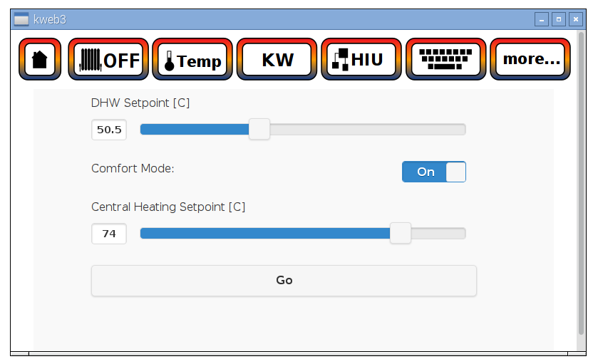Viewport: 598px width, 364px height.
Task: Click the radiator OFF button
Action: click(108, 59)
